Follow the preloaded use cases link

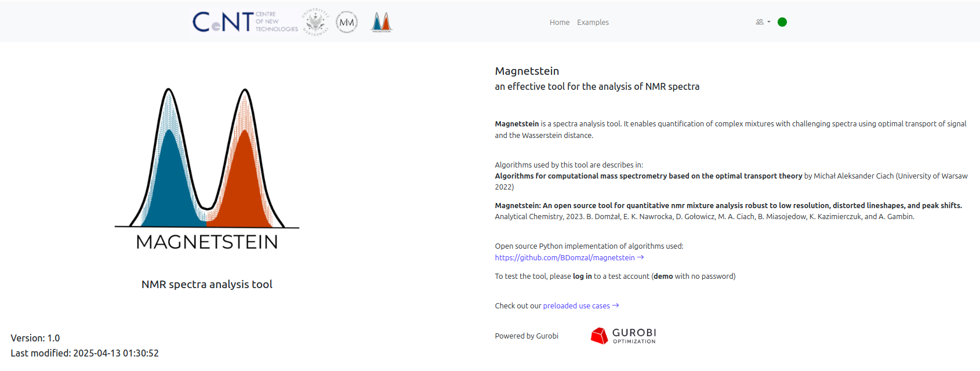point(581,305)
